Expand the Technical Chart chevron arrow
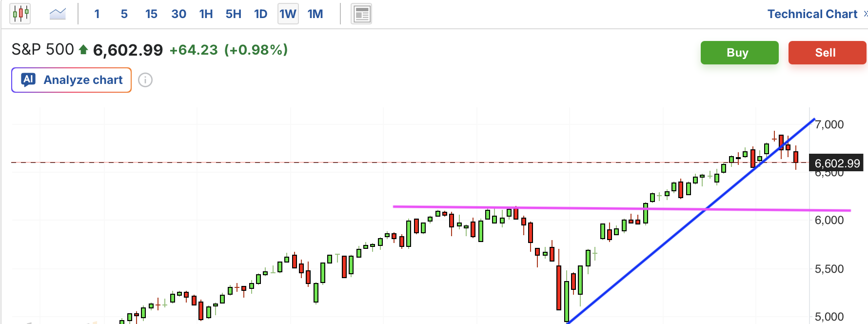Image resolution: width=868 pixels, height=324 pixels. pos(865,14)
